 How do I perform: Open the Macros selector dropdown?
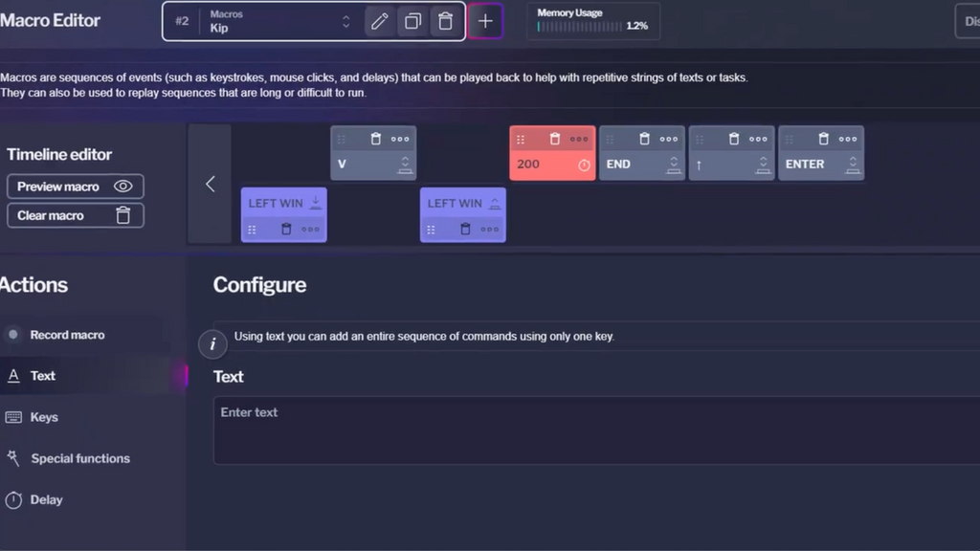(345, 21)
